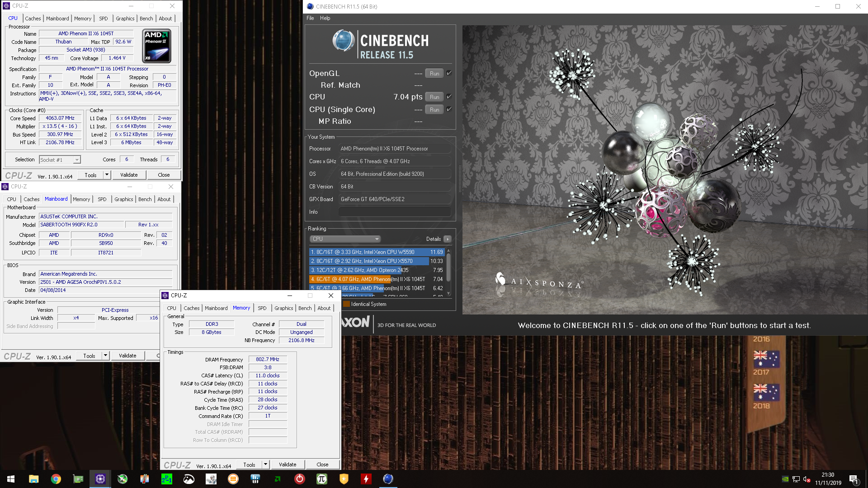
Task: Switch to SPD tab in CPU-Z Mainboard window
Action: [x=102, y=199]
